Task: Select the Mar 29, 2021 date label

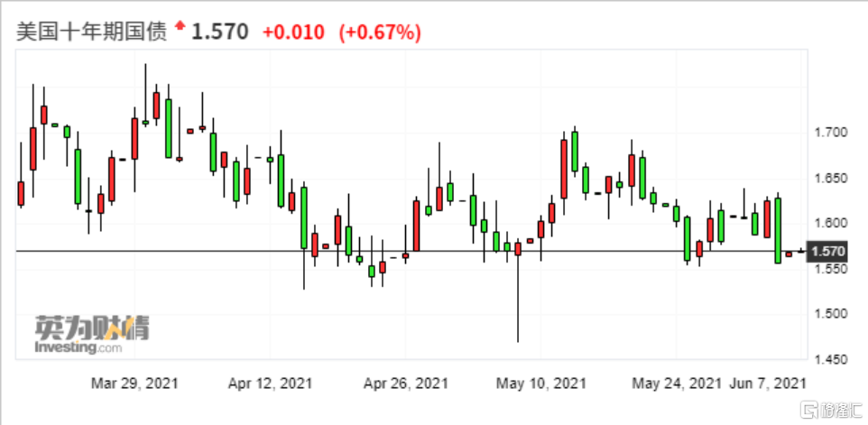Action: (x=134, y=383)
